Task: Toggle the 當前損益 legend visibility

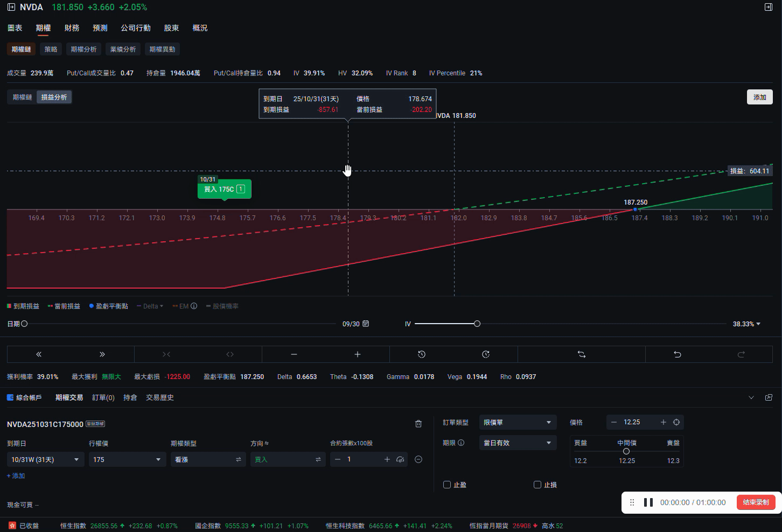Action: 64,306
